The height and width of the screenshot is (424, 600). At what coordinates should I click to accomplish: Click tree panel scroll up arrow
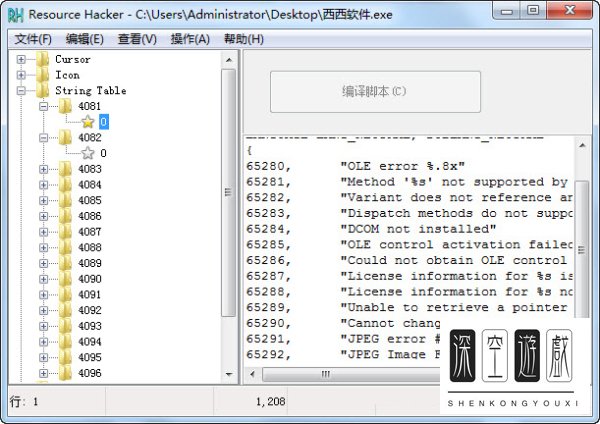[x=229, y=60]
